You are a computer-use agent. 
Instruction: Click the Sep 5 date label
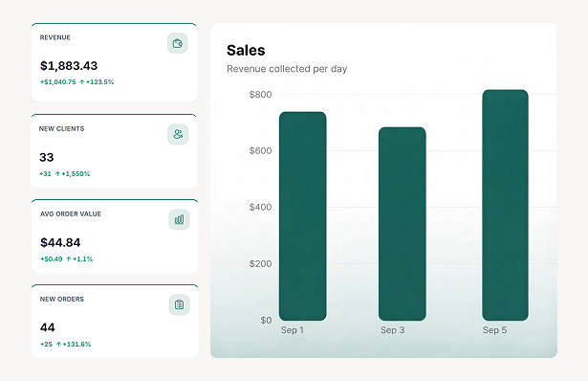click(494, 330)
